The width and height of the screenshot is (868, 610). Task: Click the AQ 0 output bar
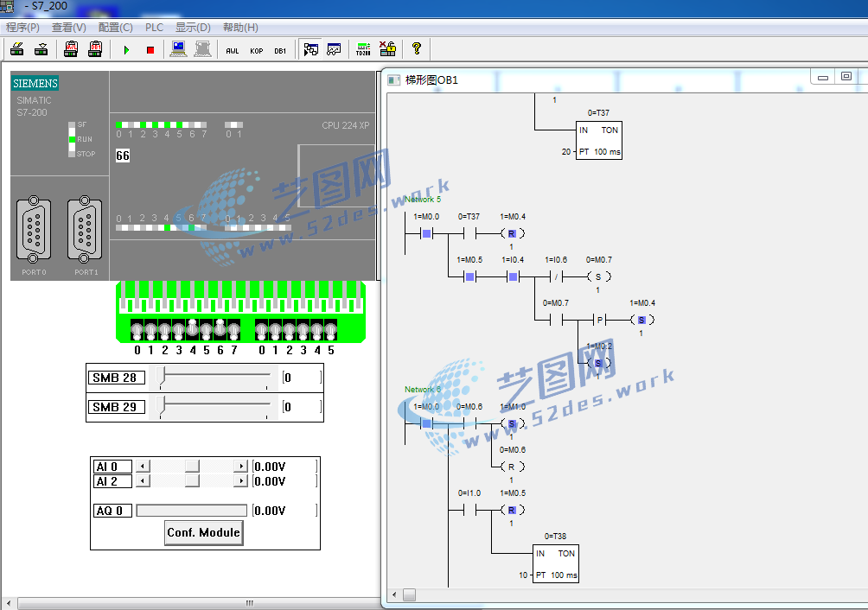(x=192, y=511)
